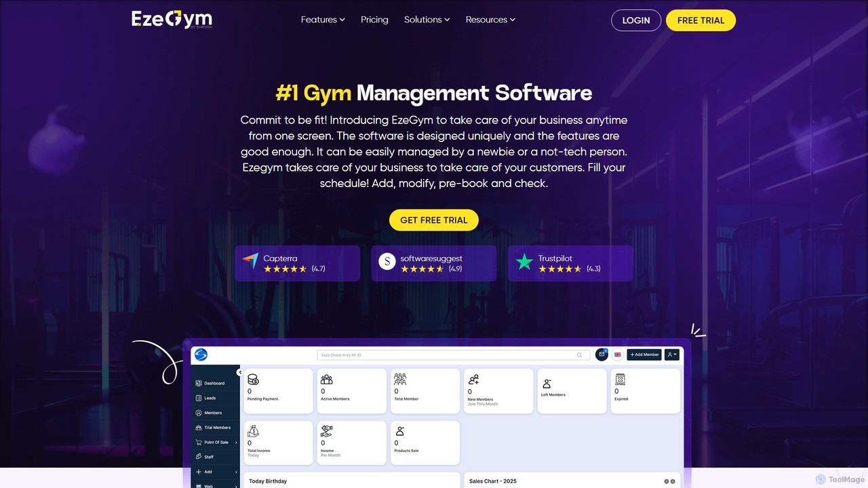868x488 pixels.
Task: Click the Total Member card label
Action: tap(406, 399)
